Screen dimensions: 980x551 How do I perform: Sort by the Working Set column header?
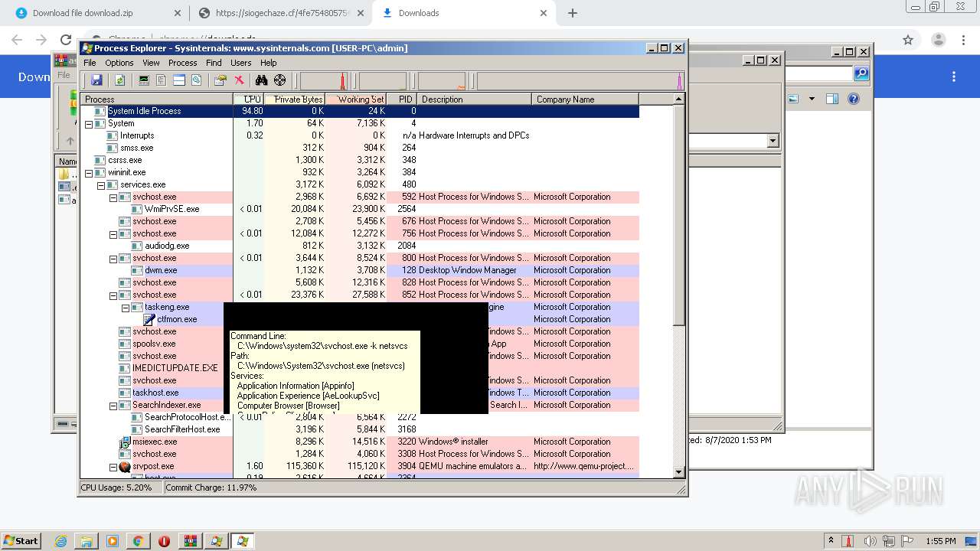(356, 99)
